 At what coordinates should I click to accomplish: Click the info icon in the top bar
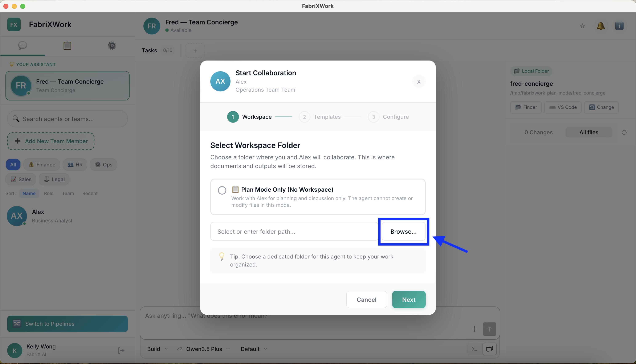pos(619,26)
